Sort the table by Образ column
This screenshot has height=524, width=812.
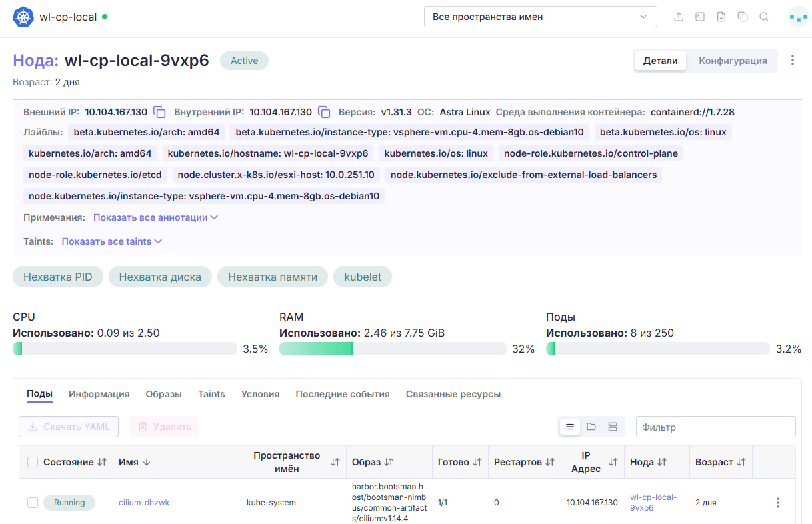pos(389,462)
